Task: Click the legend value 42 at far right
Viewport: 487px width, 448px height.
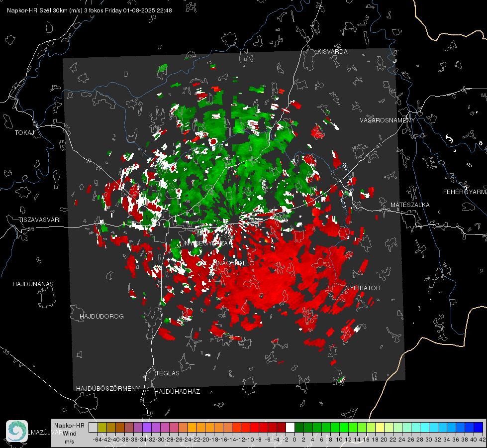Action: click(482, 440)
